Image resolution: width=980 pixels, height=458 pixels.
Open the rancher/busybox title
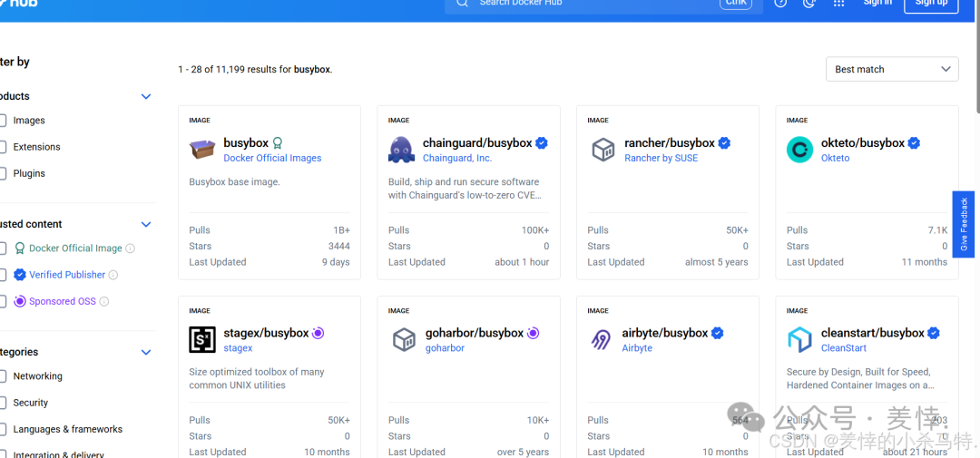tap(670, 143)
